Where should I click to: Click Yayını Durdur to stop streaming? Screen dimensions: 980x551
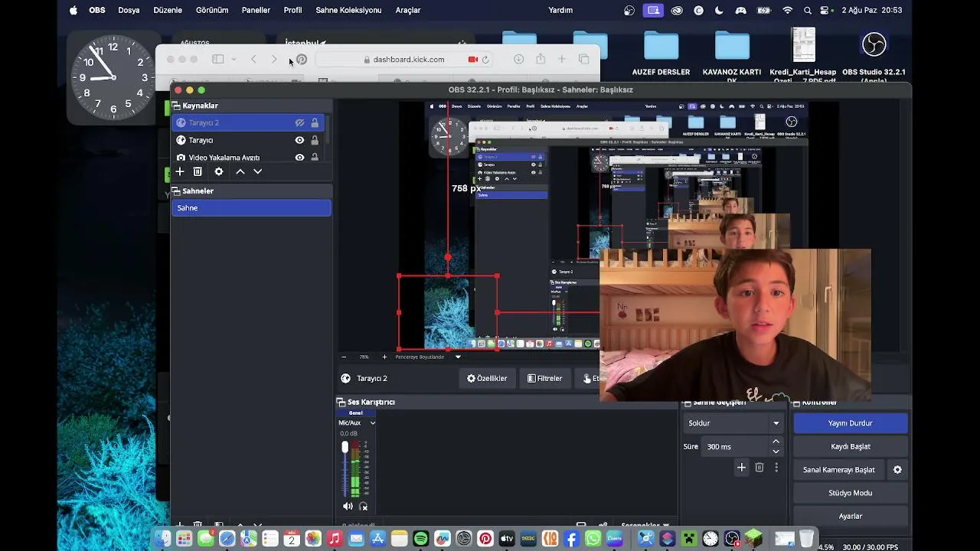click(851, 422)
